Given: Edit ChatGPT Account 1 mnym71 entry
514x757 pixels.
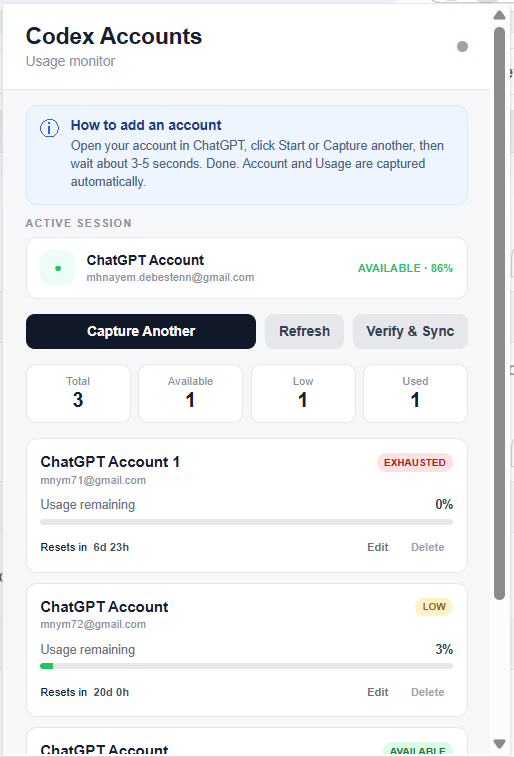Looking at the screenshot, I should coord(377,547).
